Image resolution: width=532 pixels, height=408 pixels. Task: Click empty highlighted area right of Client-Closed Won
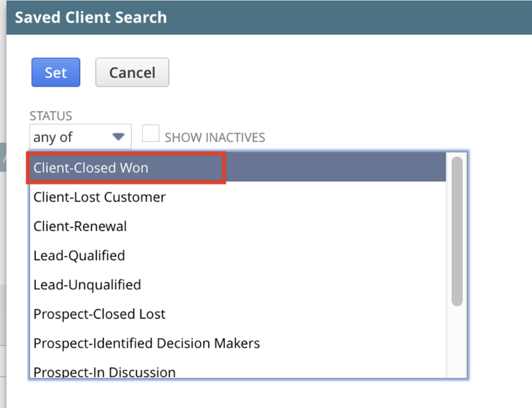coord(336,167)
